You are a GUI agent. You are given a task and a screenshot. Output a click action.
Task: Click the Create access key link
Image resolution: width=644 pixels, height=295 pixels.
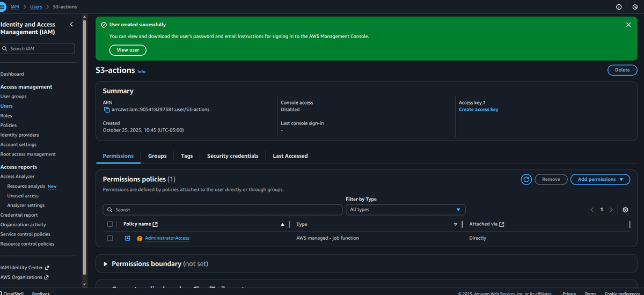click(478, 109)
